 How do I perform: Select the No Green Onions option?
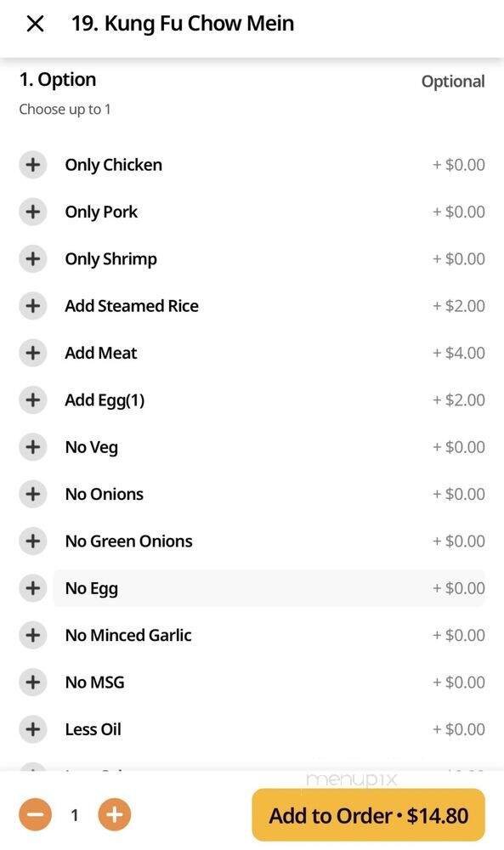32,541
